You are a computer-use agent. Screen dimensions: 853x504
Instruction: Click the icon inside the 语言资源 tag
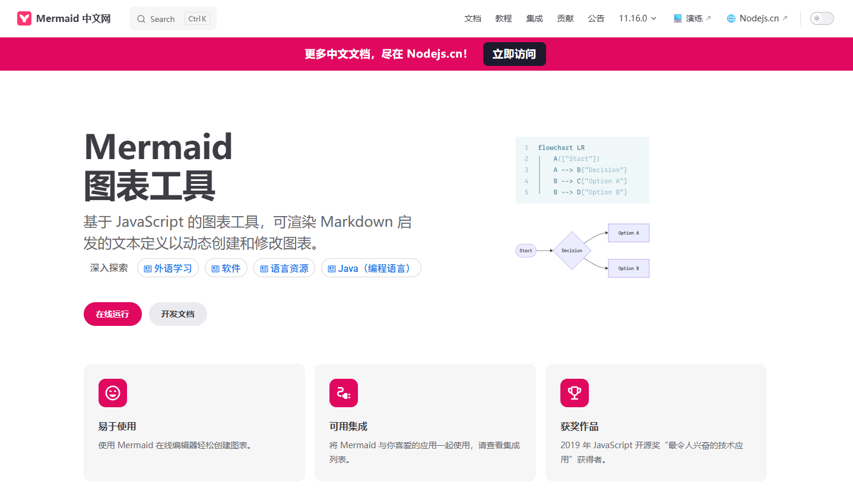point(264,269)
